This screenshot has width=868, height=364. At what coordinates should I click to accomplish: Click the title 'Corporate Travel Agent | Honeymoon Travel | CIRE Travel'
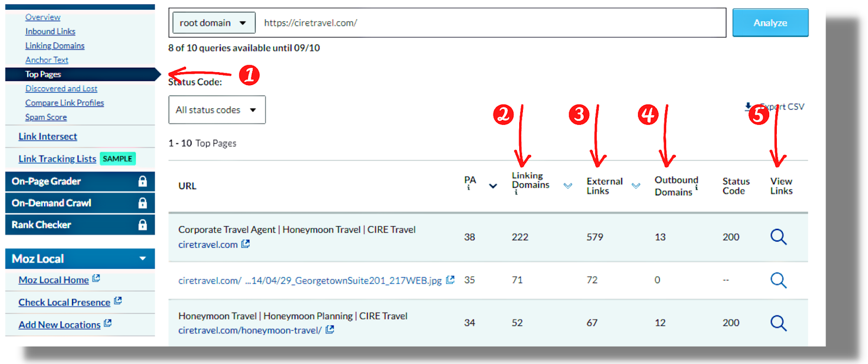coord(297,229)
